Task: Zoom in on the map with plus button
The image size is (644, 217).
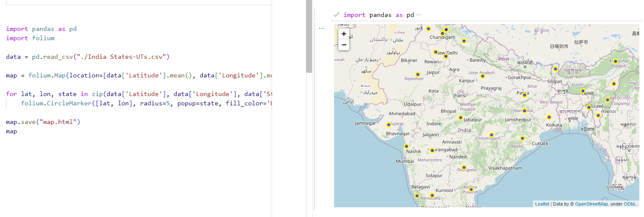Action: [x=344, y=34]
